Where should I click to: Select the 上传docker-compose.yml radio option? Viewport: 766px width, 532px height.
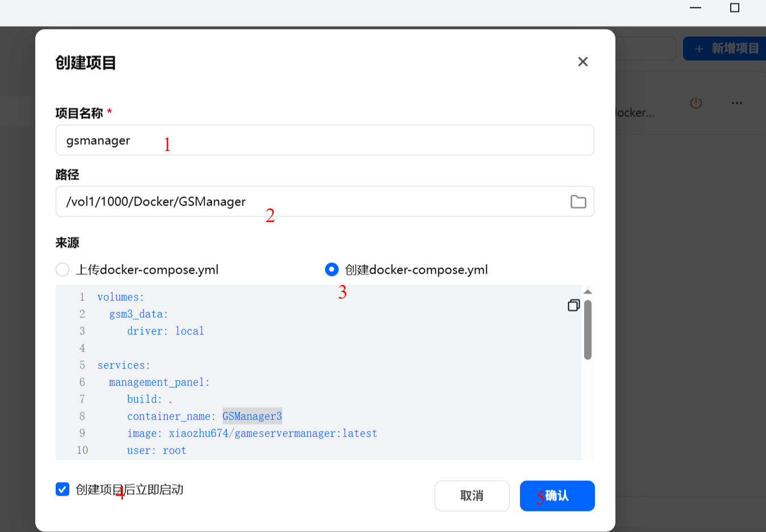coord(63,270)
